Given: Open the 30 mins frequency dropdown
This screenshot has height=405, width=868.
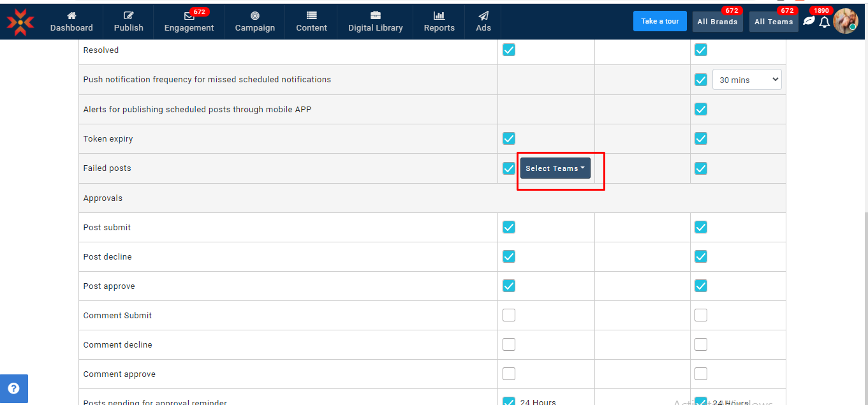Looking at the screenshot, I should click(x=747, y=80).
